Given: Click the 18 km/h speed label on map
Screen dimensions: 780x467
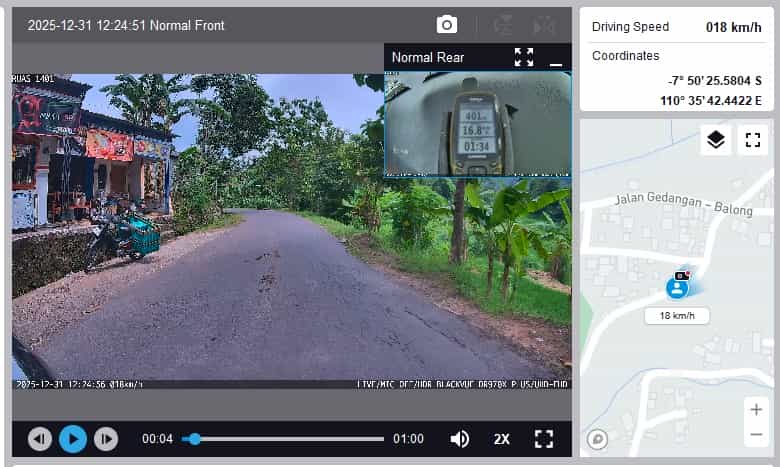Looking at the screenshot, I should (677, 316).
